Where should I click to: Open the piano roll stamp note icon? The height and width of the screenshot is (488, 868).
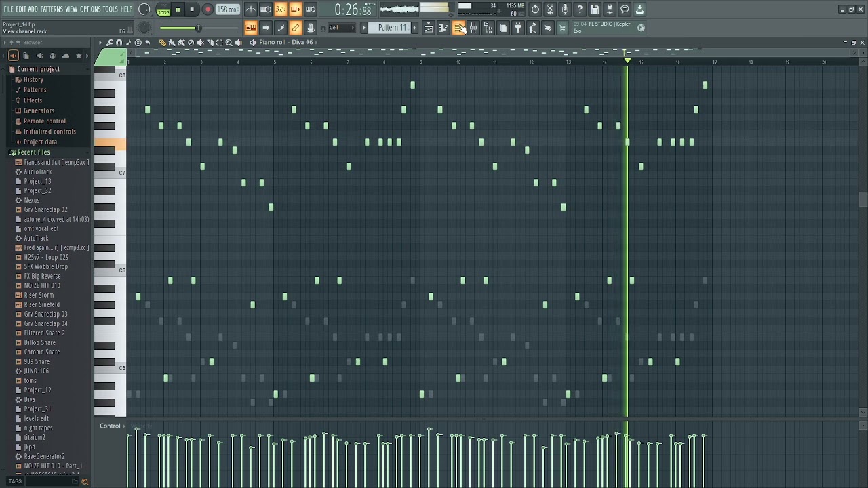click(128, 43)
